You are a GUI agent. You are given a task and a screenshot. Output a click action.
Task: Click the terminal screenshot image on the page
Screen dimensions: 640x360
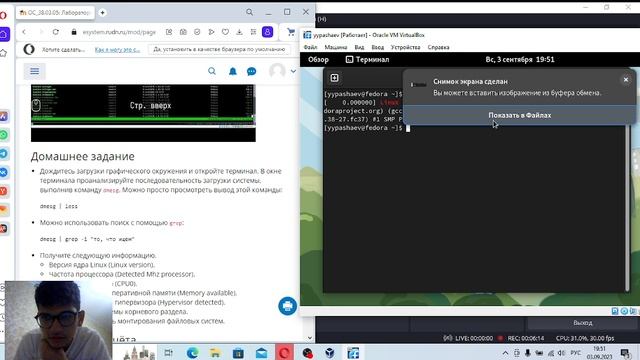click(x=143, y=113)
